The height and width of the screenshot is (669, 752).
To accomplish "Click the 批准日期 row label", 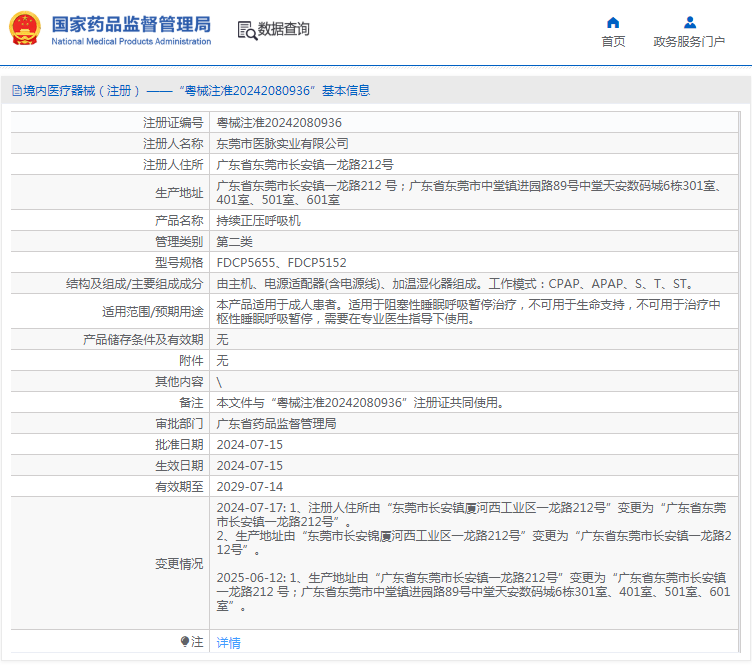I will (179, 445).
